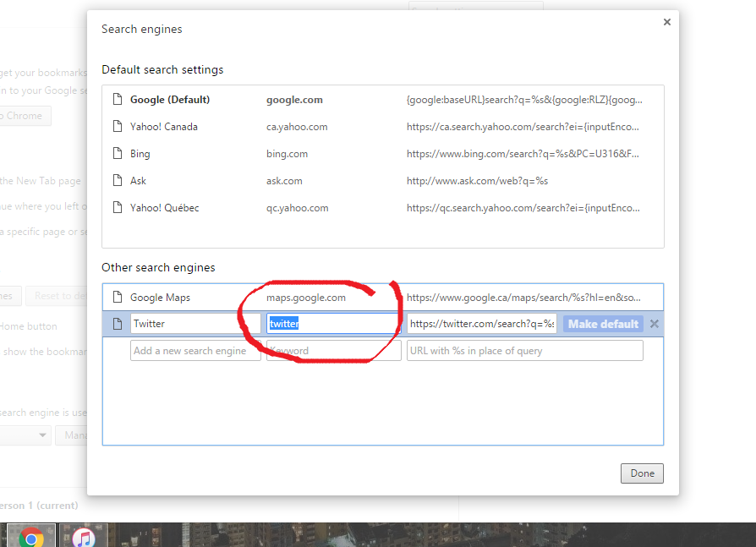Click the maps.google.com keyword

306,298
